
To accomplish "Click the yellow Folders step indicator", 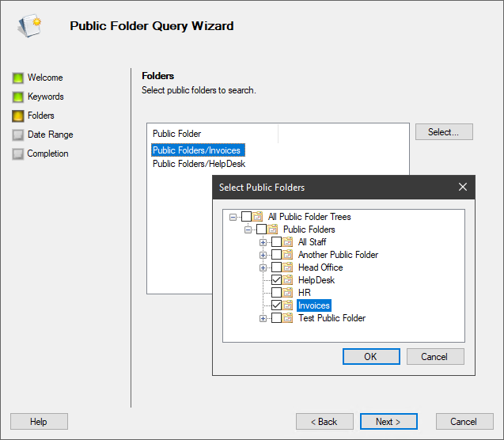I will (x=18, y=116).
